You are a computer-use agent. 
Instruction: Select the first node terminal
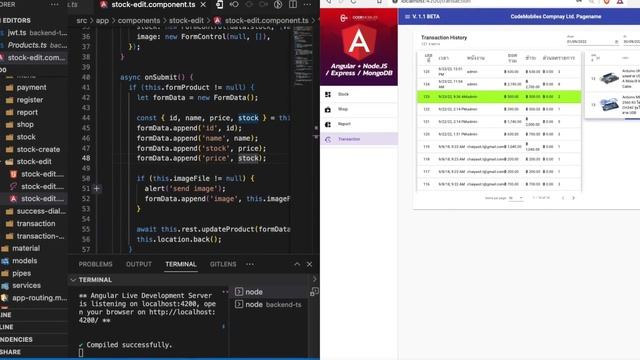[269, 292]
